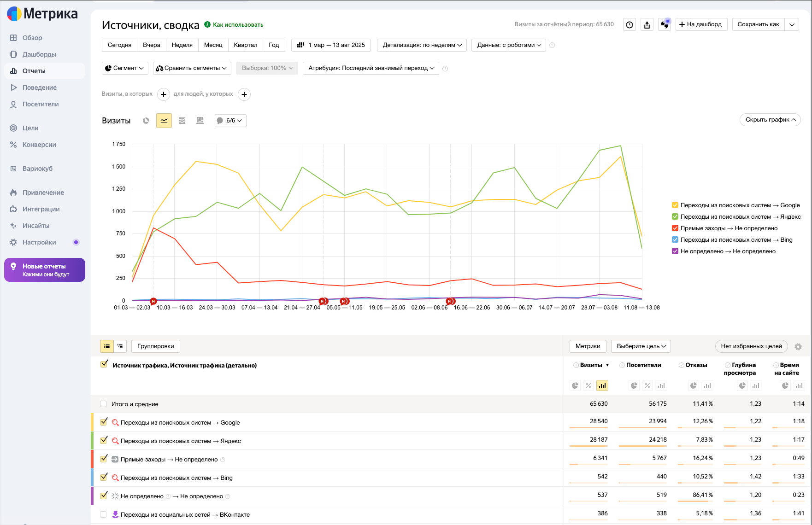Click the report history clock icon
812x525 pixels.
tap(630, 25)
